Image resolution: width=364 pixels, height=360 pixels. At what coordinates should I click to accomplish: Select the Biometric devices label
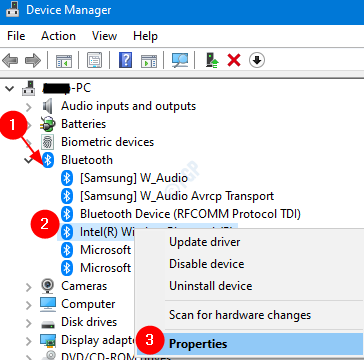point(107,142)
